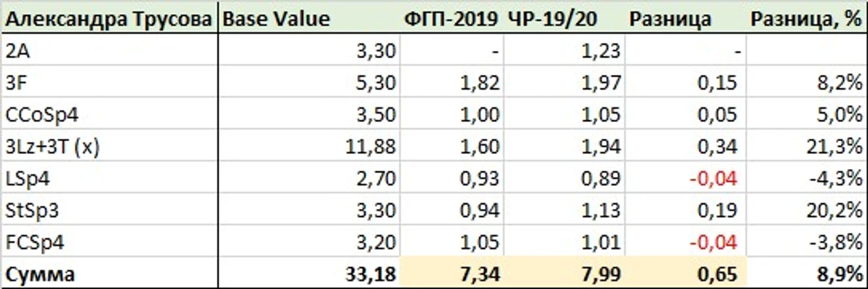The image size is (868, 289).
Task: Select the 3Lz+3T (x) cell
Action: click(109, 147)
